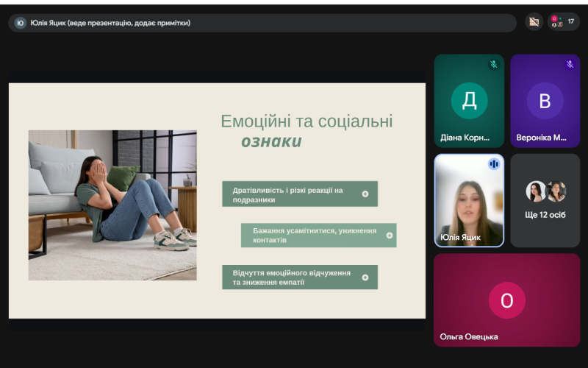The width and height of the screenshot is (588, 368).
Task: Click the Ольга Овецька name label
Action: (469, 336)
